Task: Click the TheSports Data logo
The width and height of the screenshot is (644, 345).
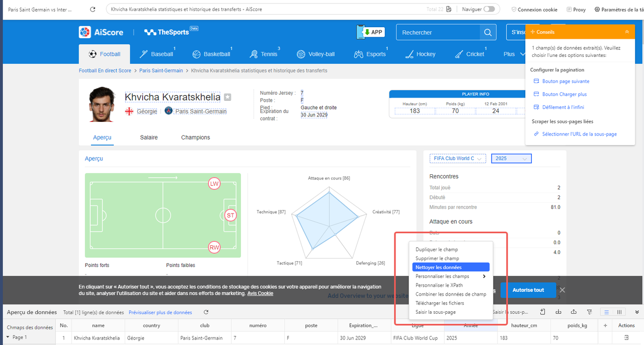Action: pyautogui.click(x=171, y=32)
